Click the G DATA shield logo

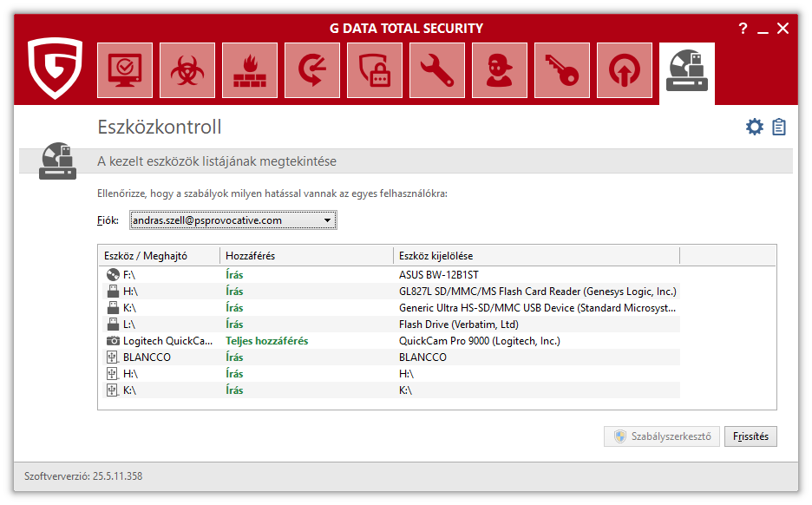coord(55,68)
